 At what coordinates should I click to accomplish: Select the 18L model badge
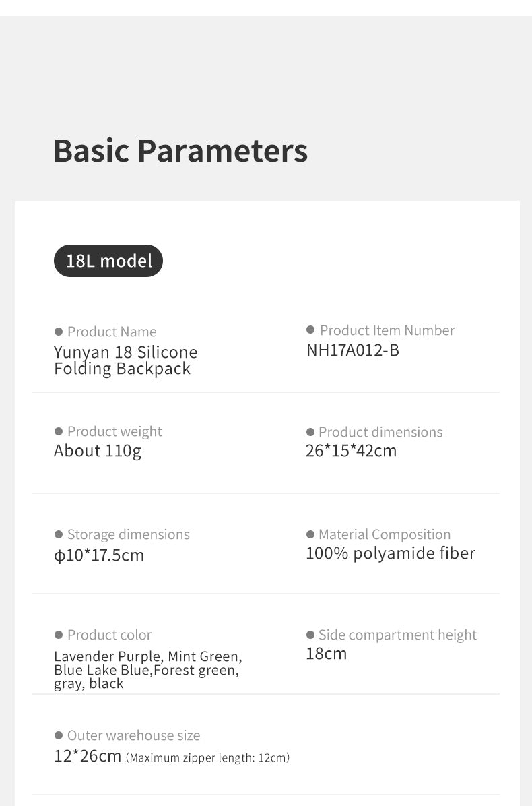pos(108,261)
